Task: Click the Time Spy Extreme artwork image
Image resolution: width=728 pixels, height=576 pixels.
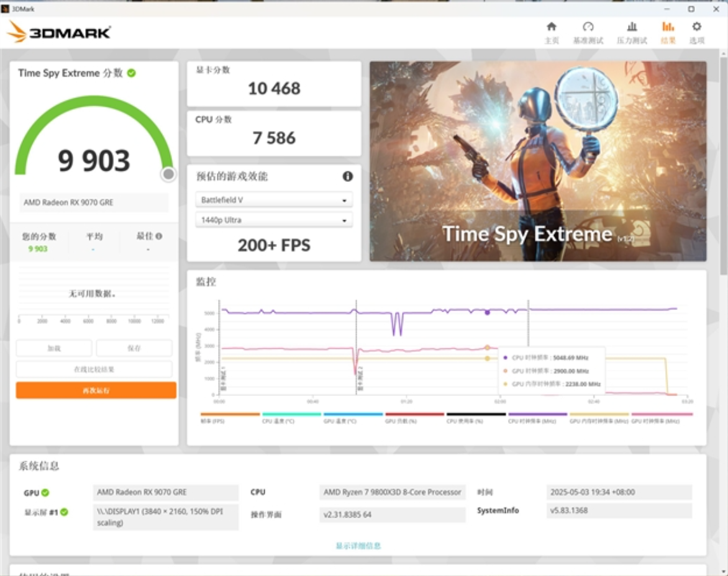Action: coord(538,161)
